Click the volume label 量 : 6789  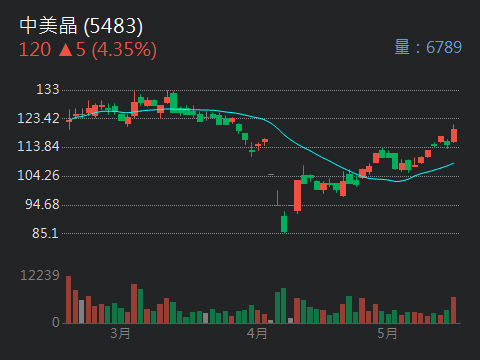pos(428,47)
